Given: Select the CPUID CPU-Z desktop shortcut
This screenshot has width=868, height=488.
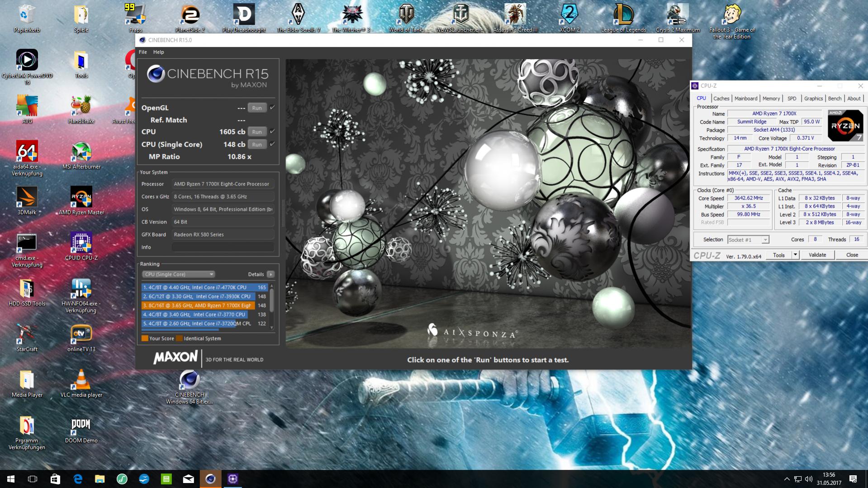Looking at the screenshot, I should click(x=81, y=246).
